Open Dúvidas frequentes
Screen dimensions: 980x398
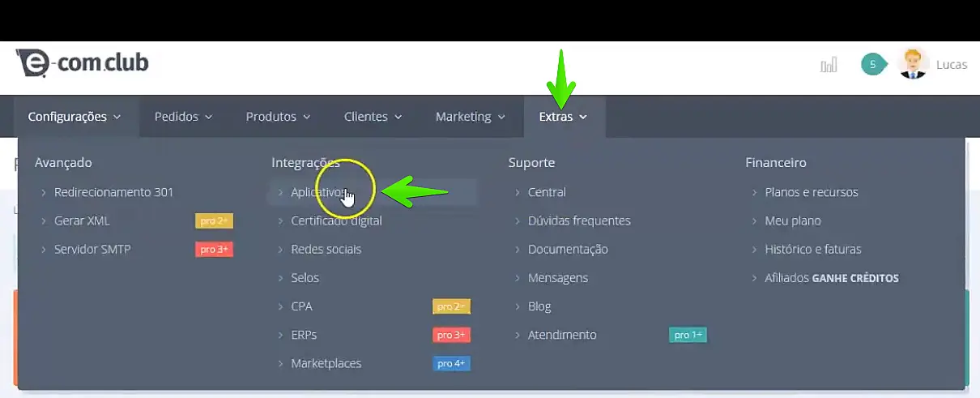click(579, 220)
